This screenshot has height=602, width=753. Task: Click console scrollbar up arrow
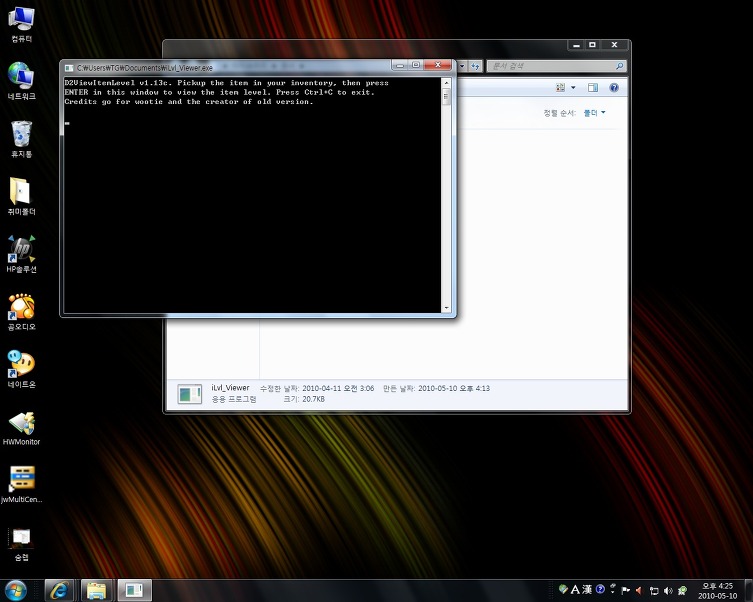tap(446, 82)
